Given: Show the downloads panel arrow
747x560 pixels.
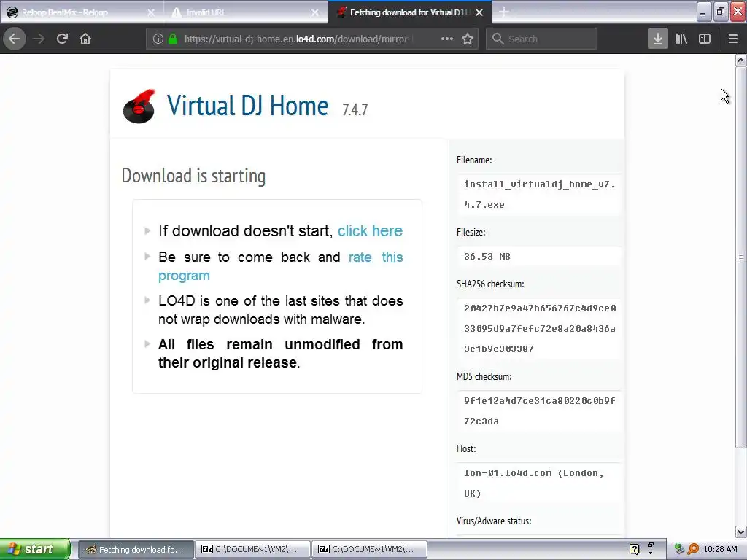Looking at the screenshot, I should (658, 39).
